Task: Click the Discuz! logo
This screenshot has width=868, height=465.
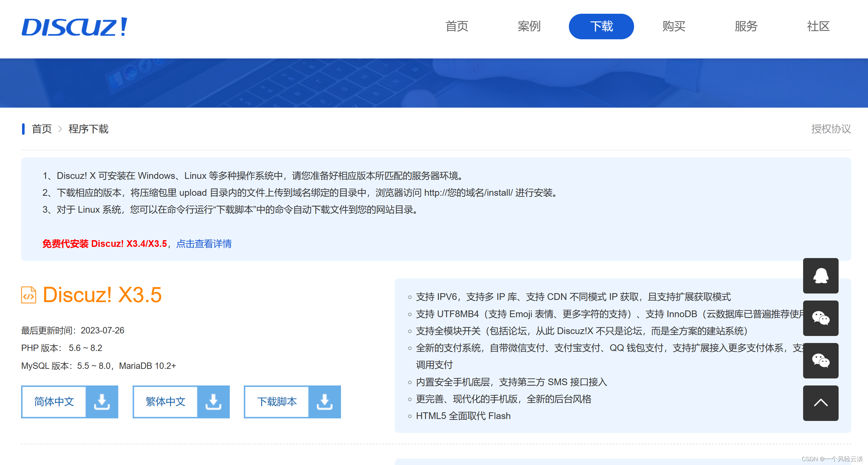Action: click(74, 27)
